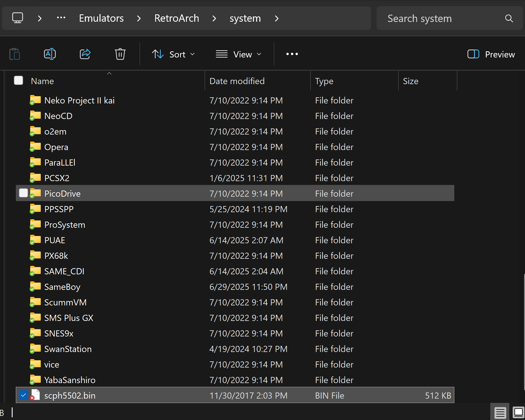
Task: Click the Rename icon in toolbar
Action: [50, 54]
